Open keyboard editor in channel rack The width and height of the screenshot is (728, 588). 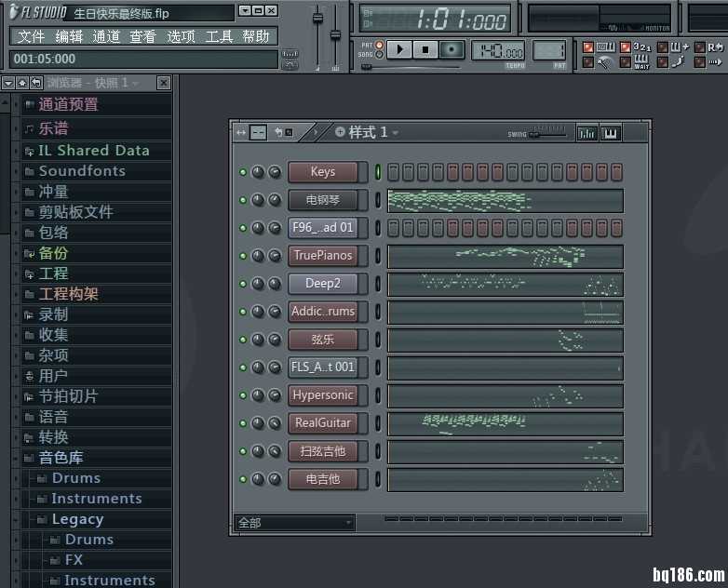610,134
